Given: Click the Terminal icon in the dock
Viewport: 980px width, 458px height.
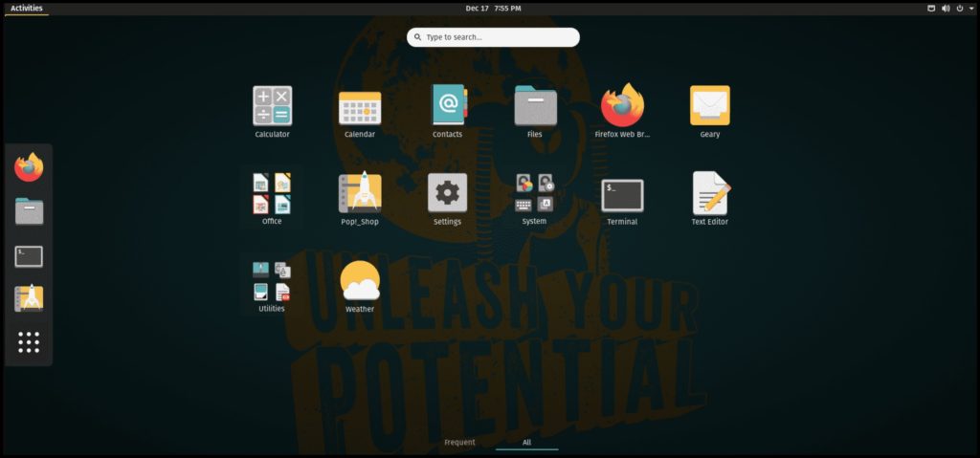Looking at the screenshot, I should 29,256.
